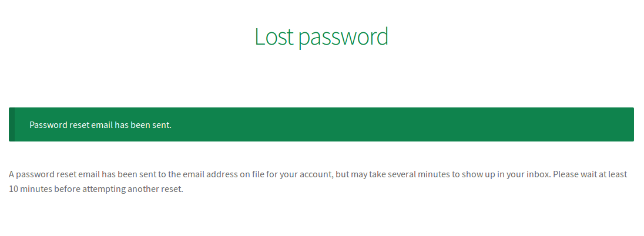The image size is (644, 236).
Task: Click the "Password reset email has been sent." message
Action: [x=100, y=124]
